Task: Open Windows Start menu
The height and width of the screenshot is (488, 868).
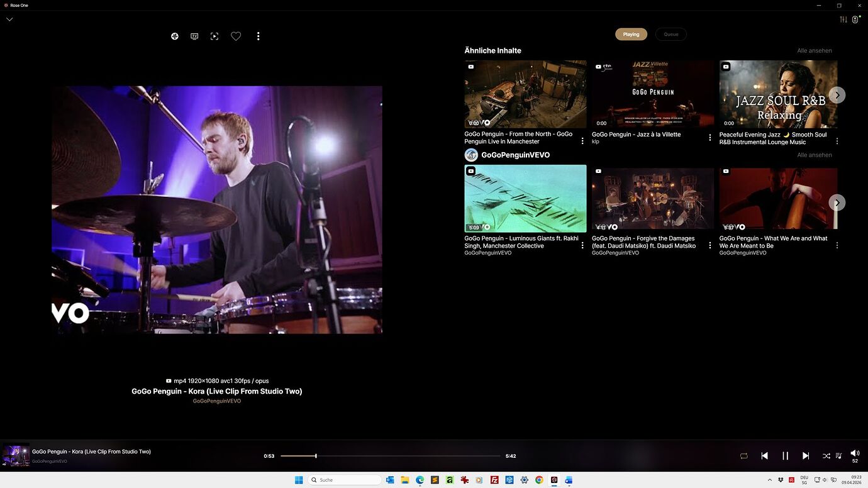Action: click(299, 480)
